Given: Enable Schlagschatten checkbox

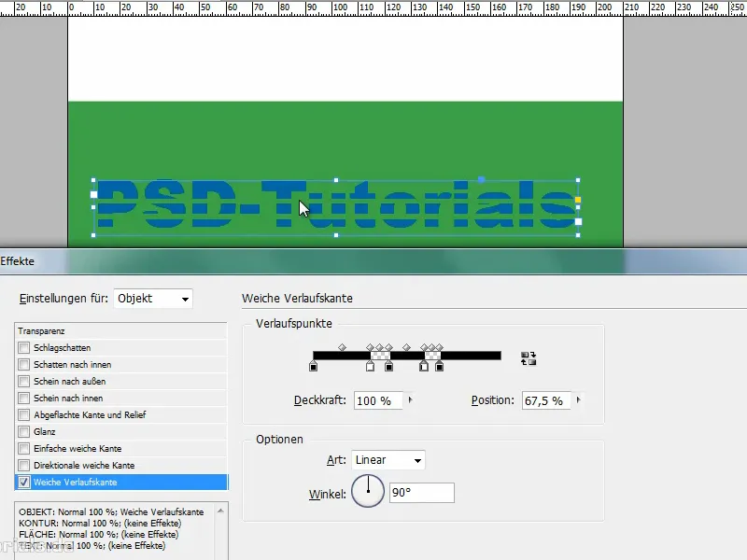Looking at the screenshot, I should 24,347.
